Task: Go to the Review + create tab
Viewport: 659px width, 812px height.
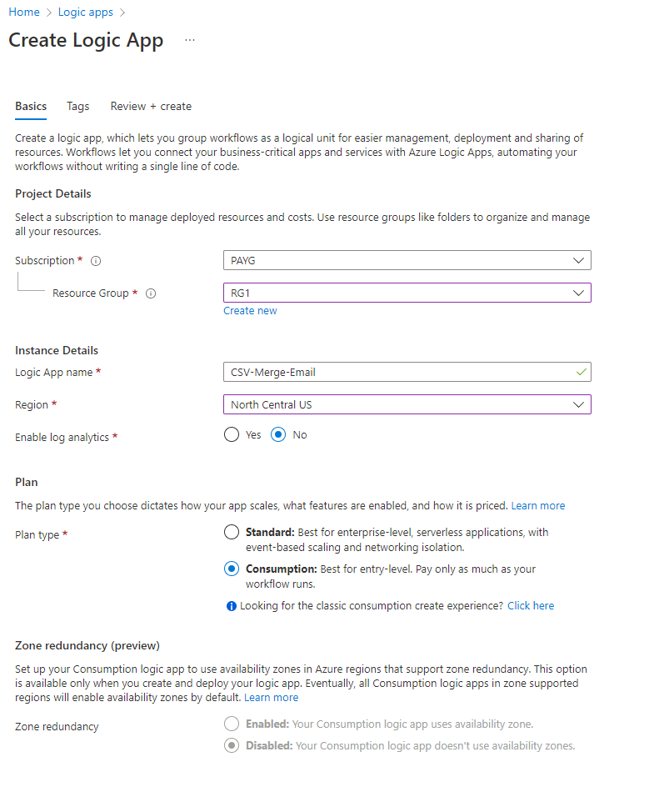Action: click(x=151, y=107)
